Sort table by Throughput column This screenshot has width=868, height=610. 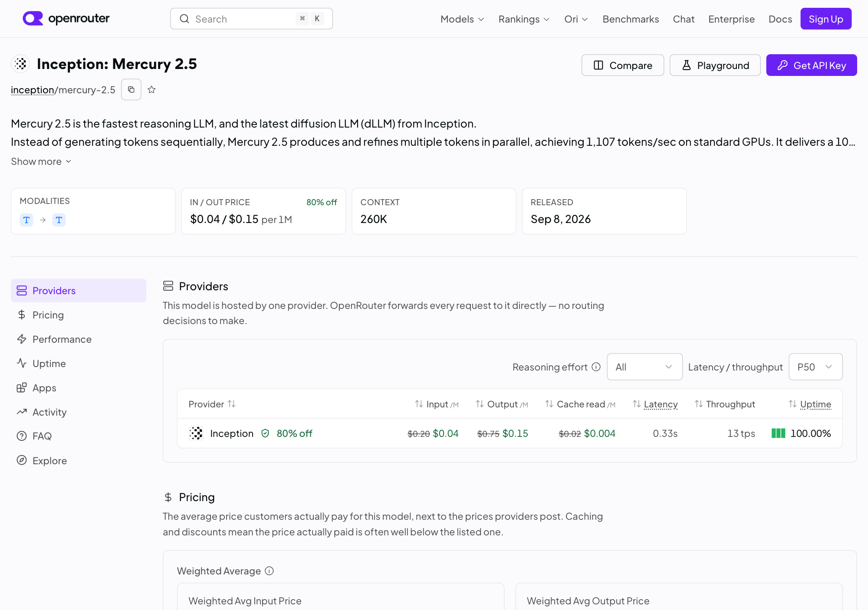(725, 404)
